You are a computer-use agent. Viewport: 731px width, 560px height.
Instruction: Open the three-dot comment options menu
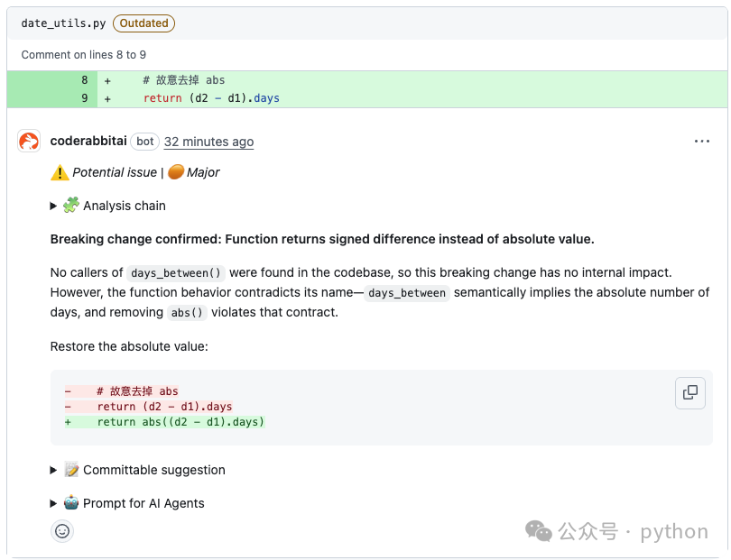tap(701, 142)
